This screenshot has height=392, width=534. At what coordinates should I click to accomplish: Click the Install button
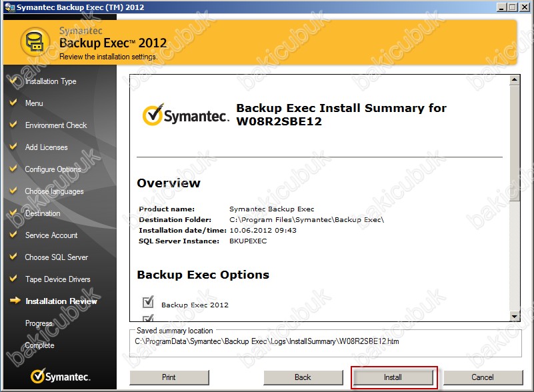tap(393, 377)
